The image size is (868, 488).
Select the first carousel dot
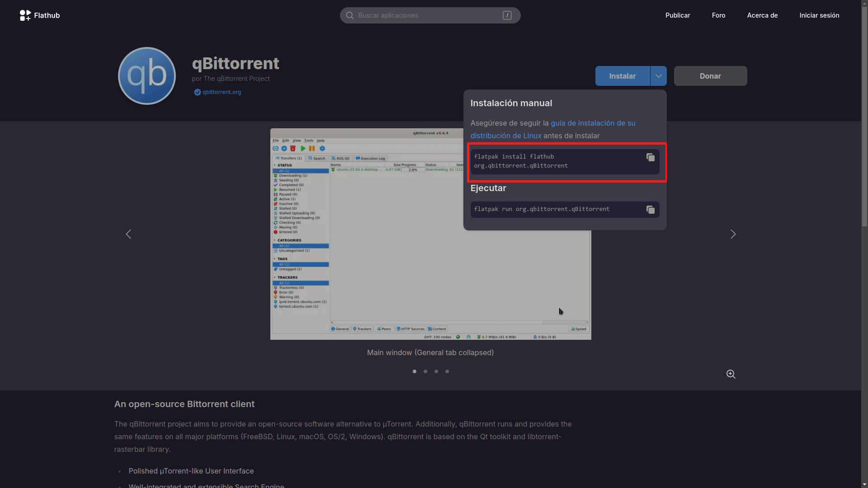tap(414, 371)
